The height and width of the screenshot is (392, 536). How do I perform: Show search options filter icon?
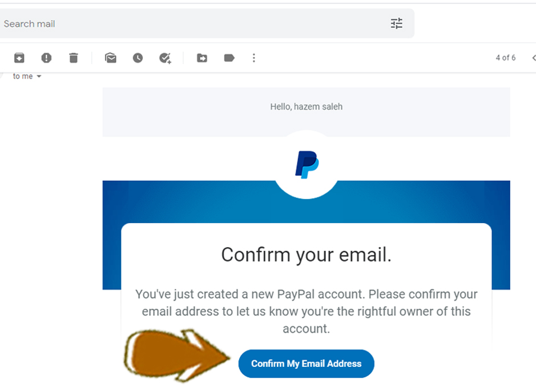pyautogui.click(x=396, y=23)
